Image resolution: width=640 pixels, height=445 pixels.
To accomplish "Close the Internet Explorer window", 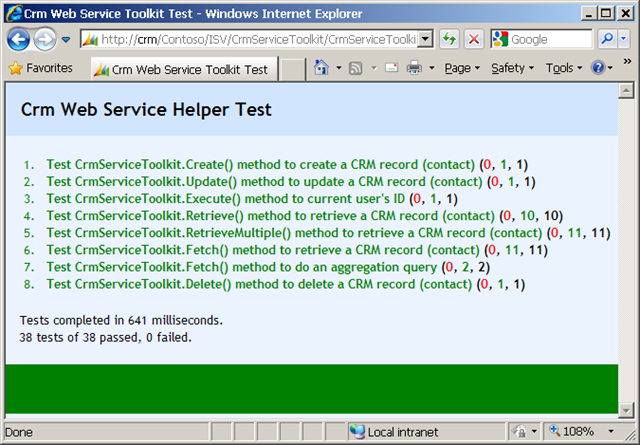I will coord(625,14).
